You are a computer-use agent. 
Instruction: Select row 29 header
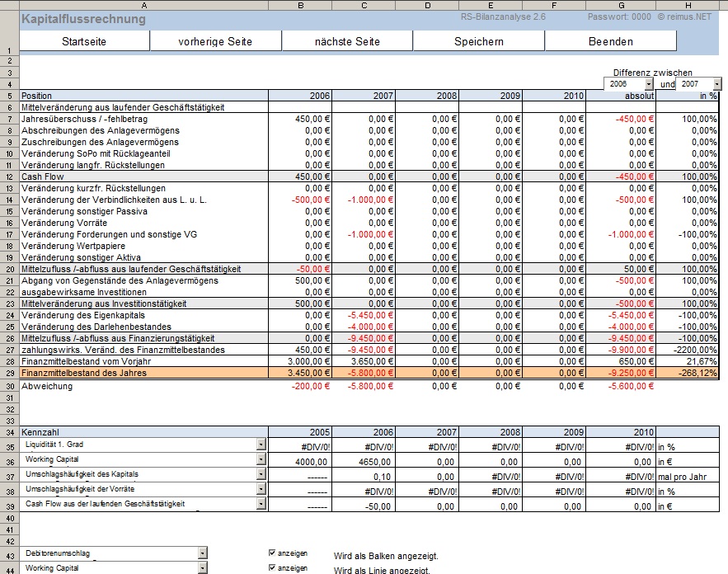(x=9, y=373)
